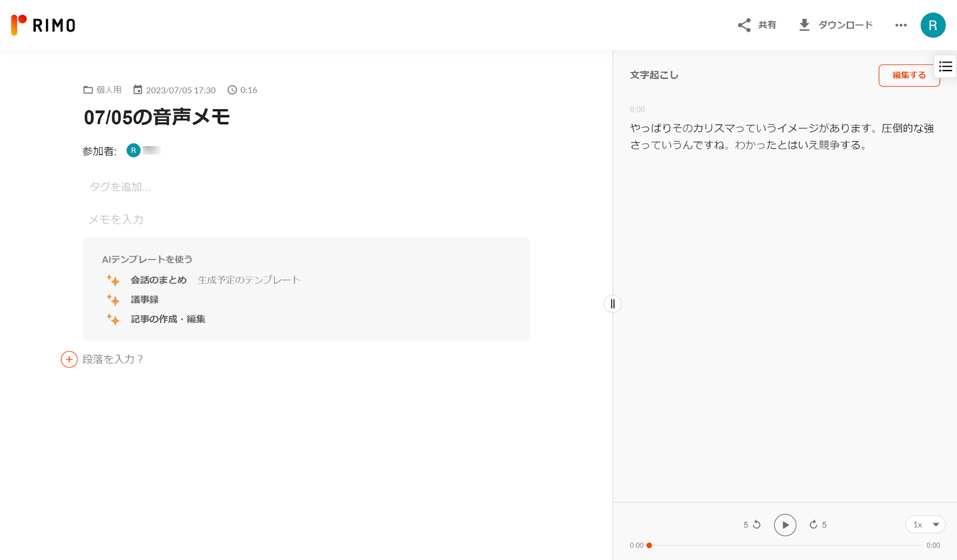Open the 個人用 folder label
The image size is (957, 560).
point(102,90)
